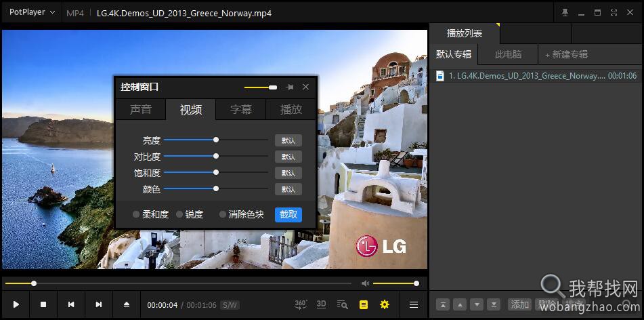Viewport: 644px width, 320px height.
Task: Create an album with + 新建专辑
Action: pos(566,54)
